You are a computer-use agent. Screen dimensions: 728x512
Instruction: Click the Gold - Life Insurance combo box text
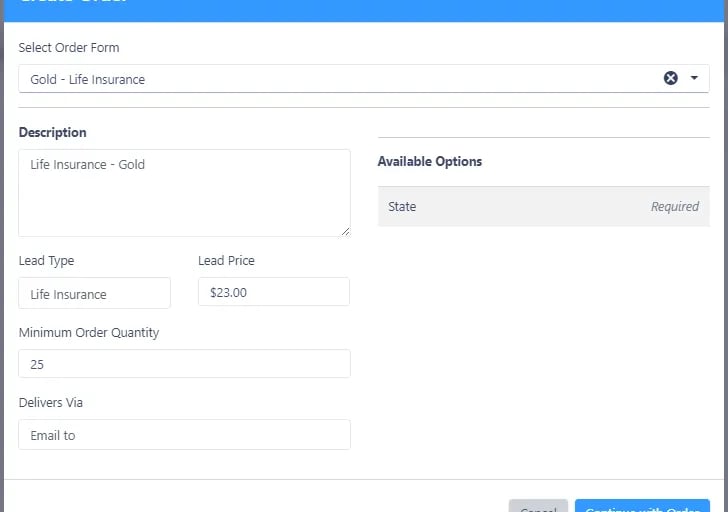[88, 79]
